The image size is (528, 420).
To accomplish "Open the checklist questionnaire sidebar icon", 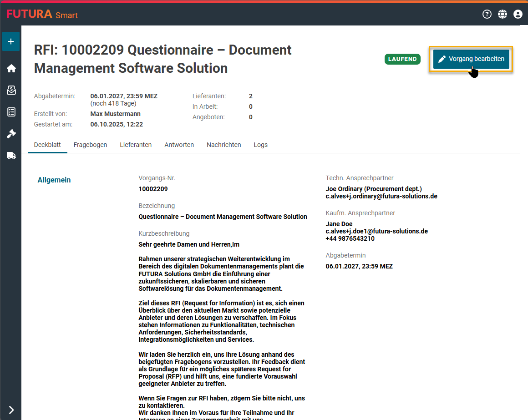I will click(11, 112).
